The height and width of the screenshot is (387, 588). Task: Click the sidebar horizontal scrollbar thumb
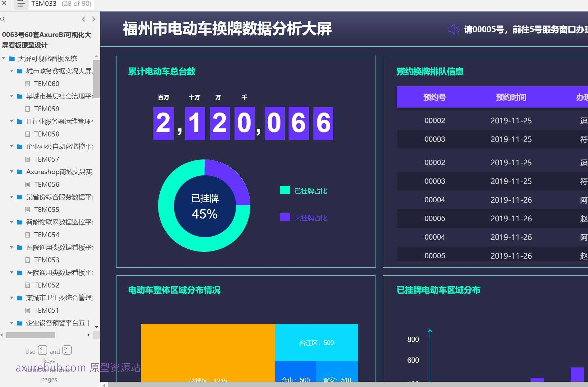(30, 335)
